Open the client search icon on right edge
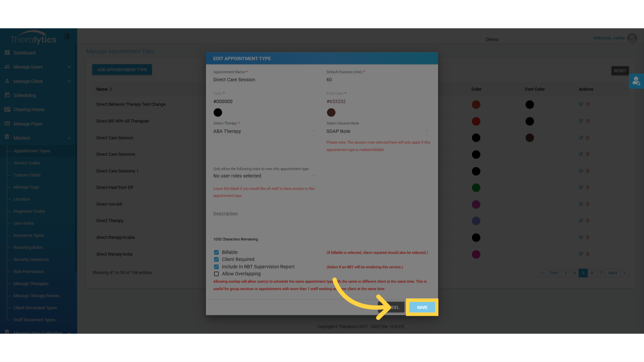This screenshot has height=362, width=644. point(636,81)
